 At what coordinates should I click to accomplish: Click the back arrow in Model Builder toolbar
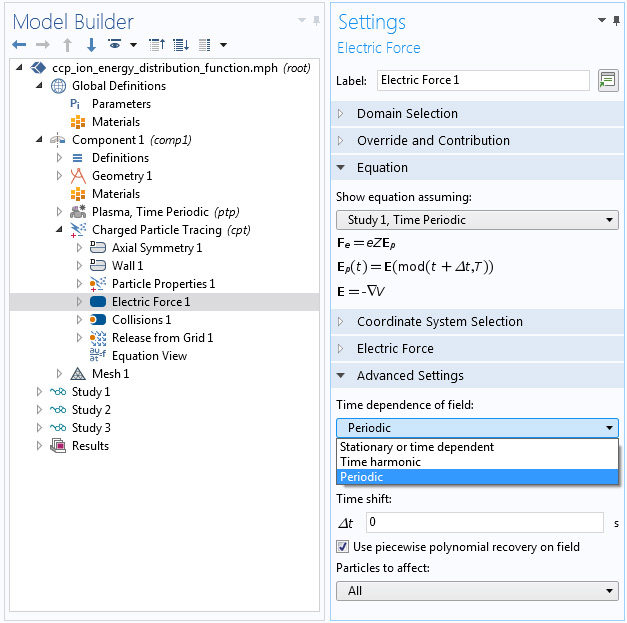tap(19, 45)
